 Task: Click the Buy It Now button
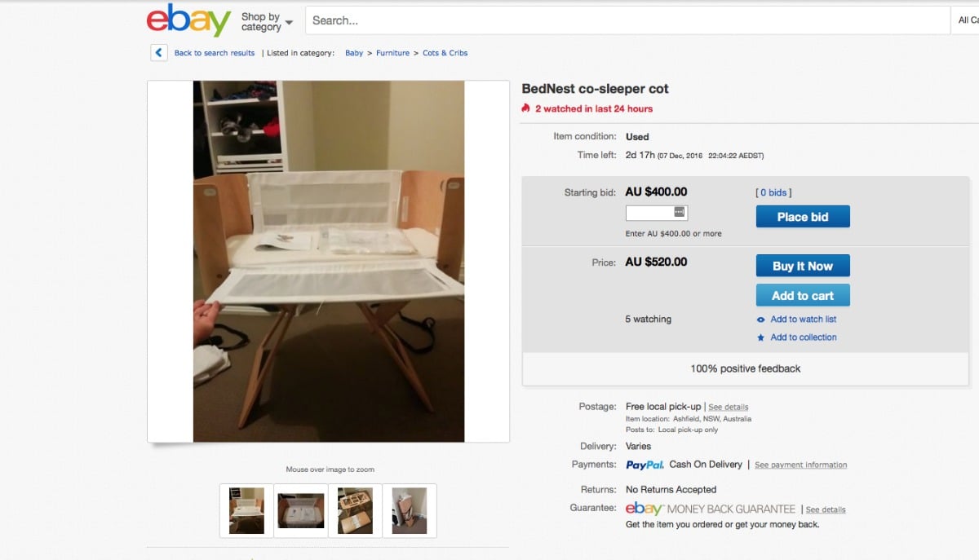coord(803,266)
